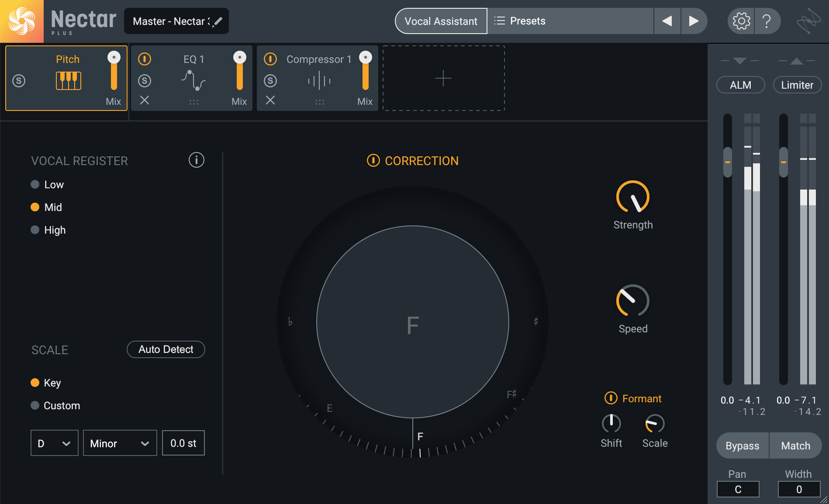
Task: Toggle Compressor 1 module power button
Action: (270, 59)
